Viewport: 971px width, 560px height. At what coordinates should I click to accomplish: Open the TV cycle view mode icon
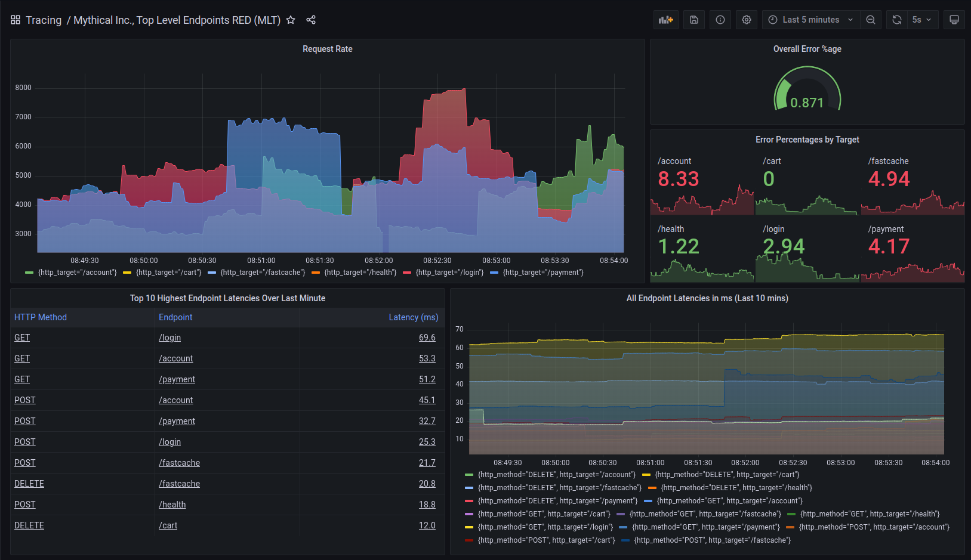click(954, 19)
